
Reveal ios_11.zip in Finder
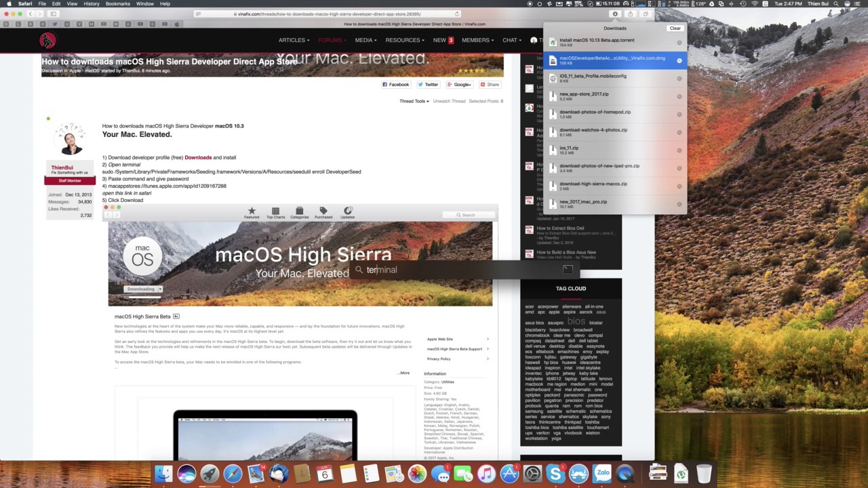[679, 150]
